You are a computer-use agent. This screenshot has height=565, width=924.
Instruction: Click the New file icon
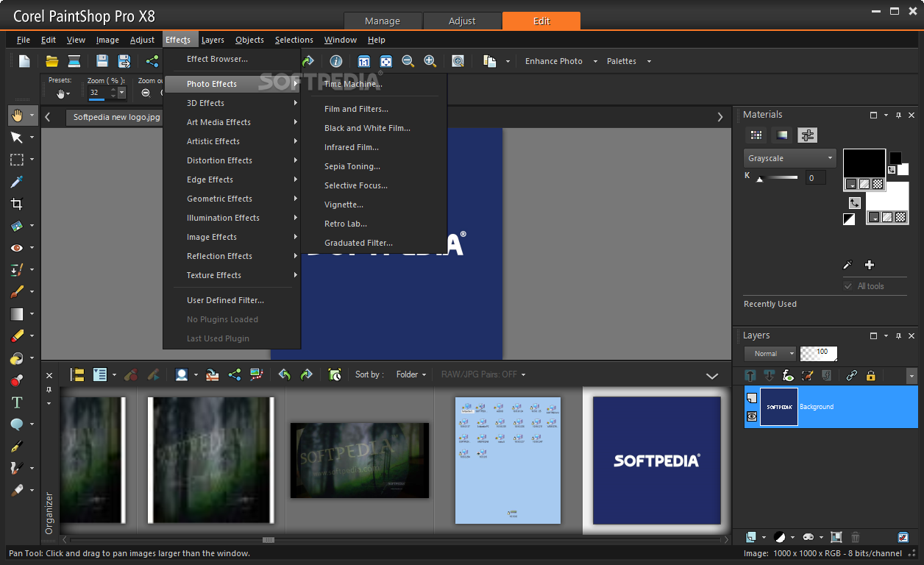(x=24, y=61)
